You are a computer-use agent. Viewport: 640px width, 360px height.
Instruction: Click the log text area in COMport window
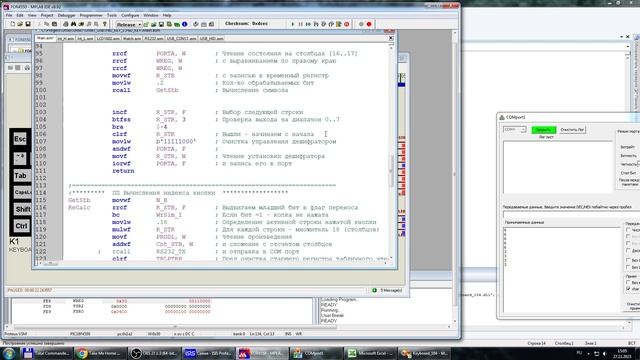558,167
